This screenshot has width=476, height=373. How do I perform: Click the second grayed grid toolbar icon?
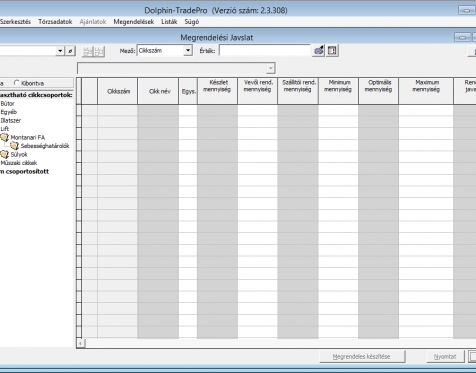point(99,51)
